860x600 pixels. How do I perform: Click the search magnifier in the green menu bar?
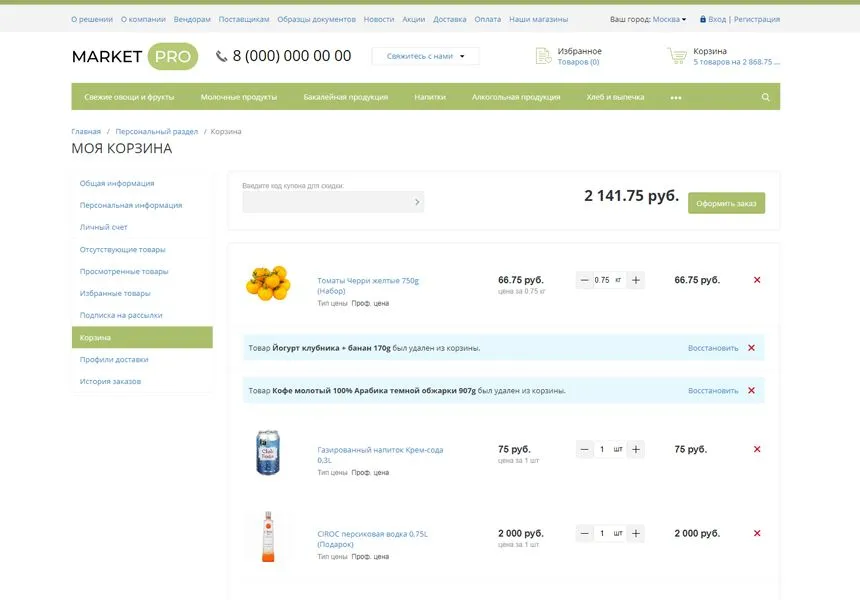764,96
